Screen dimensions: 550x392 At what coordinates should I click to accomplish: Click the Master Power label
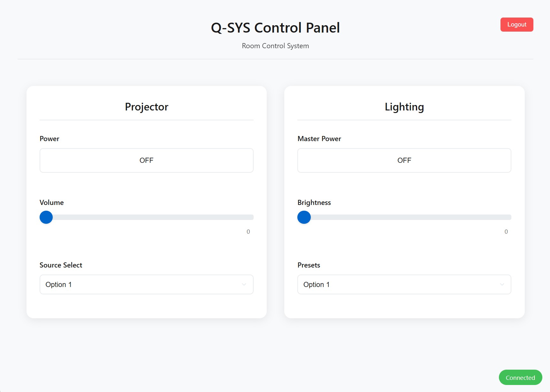(x=319, y=139)
